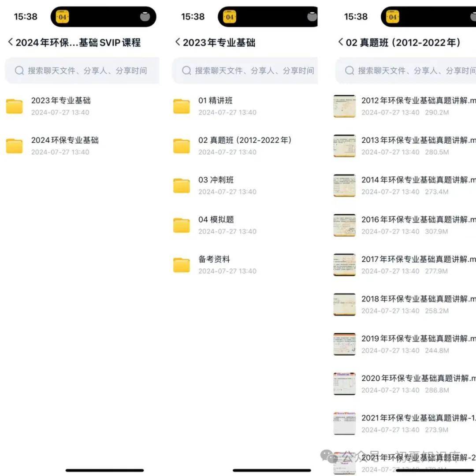The image size is (476, 476).
Task: Open the 04 模拟题 folder icon
Action: click(x=182, y=226)
